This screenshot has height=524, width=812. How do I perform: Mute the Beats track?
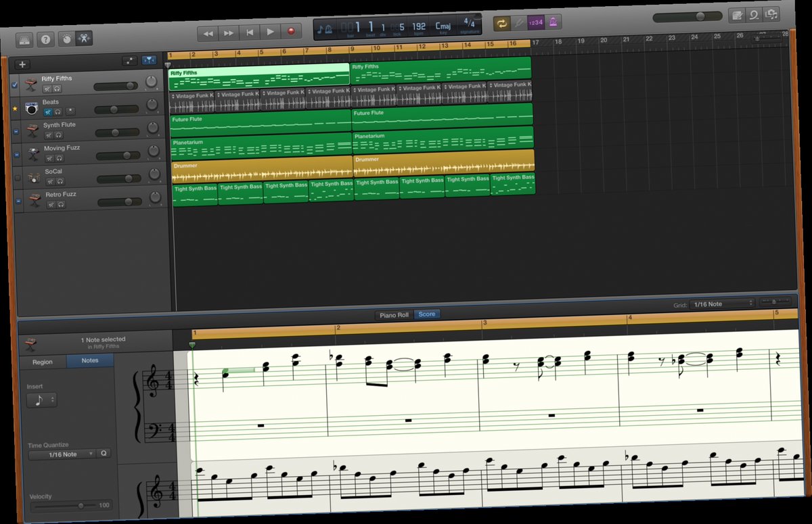48,112
